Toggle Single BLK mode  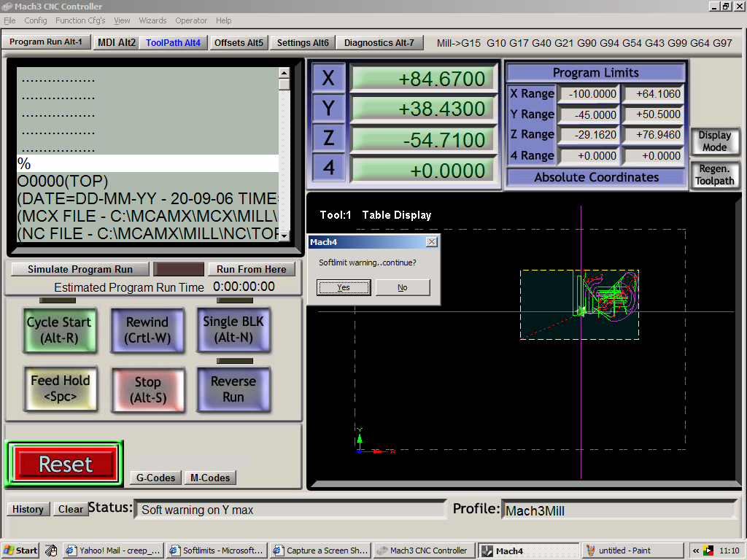pyautogui.click(x=233, y=330)
